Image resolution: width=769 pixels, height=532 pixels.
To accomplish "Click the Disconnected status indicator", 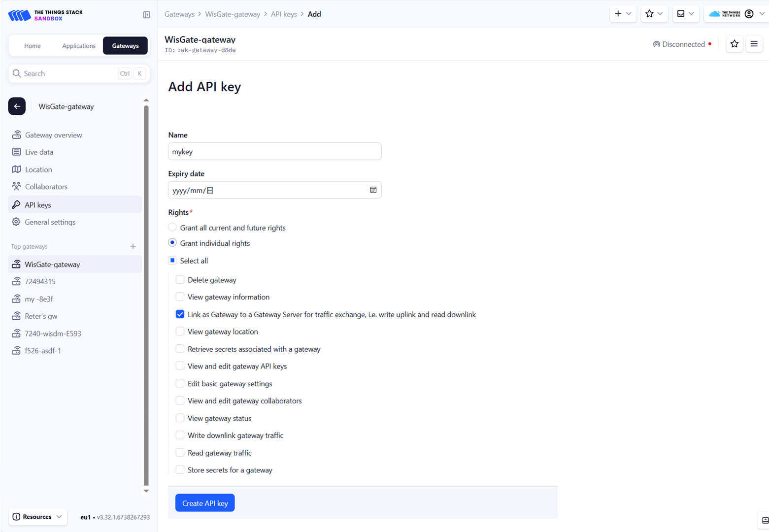I will 682,44.
